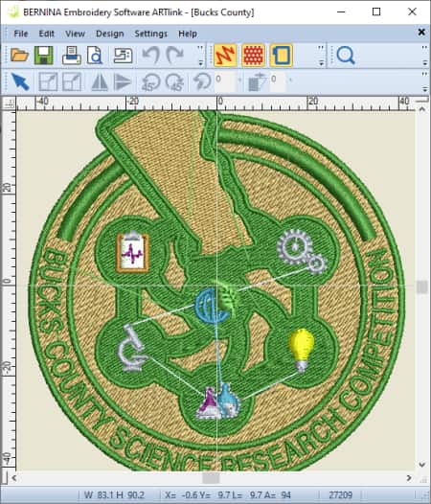Print the embroidery design

tap(71, 56)
